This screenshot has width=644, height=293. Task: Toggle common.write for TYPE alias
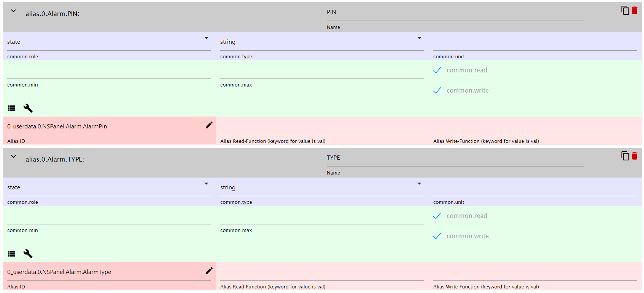point(437,236)
